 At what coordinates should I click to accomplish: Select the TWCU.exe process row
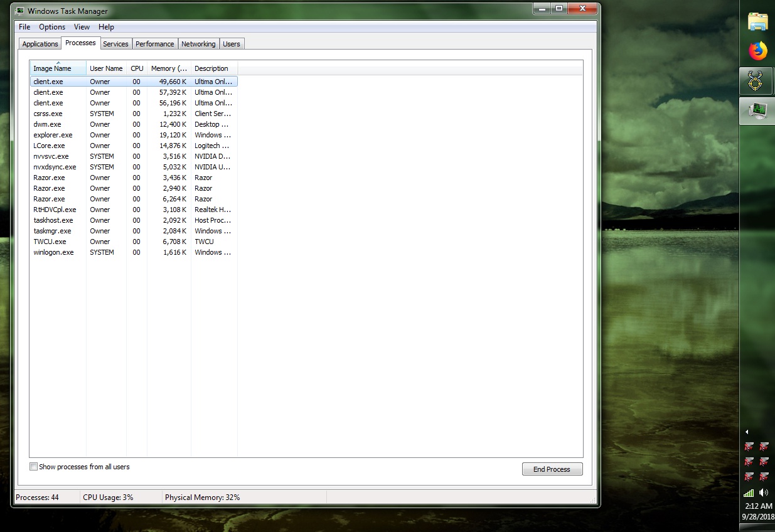click(x=134, y=242)
